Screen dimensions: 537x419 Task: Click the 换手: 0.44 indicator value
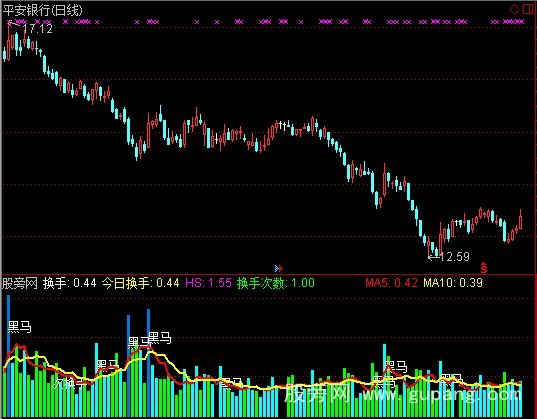[70, 283]
